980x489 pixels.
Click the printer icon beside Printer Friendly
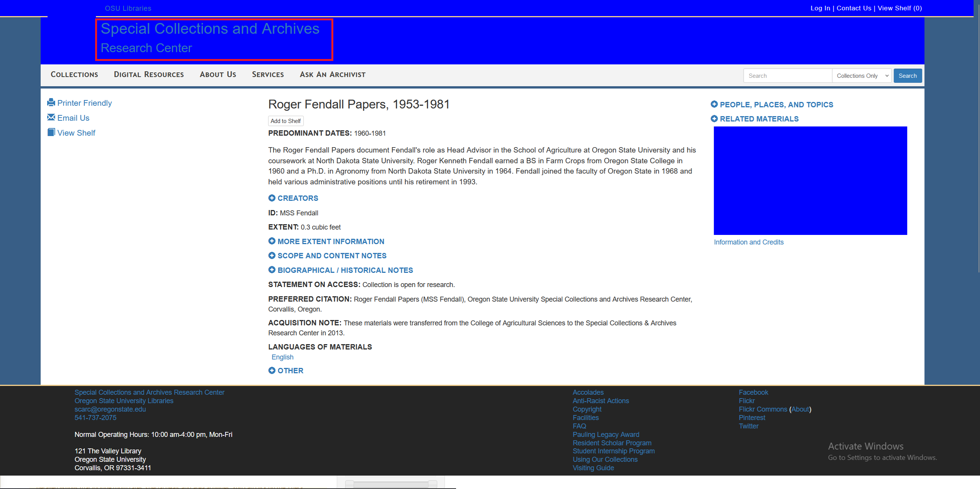(51, 102)
